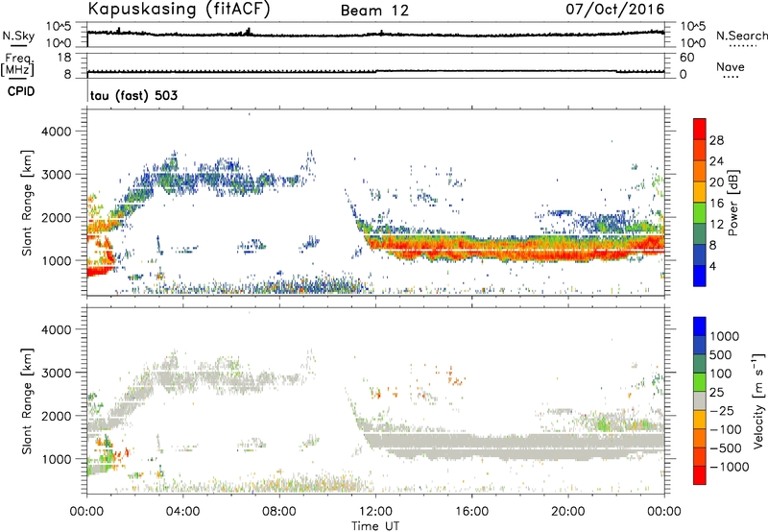Select the -1000 label on Velocity color bar

pos(729,467)
